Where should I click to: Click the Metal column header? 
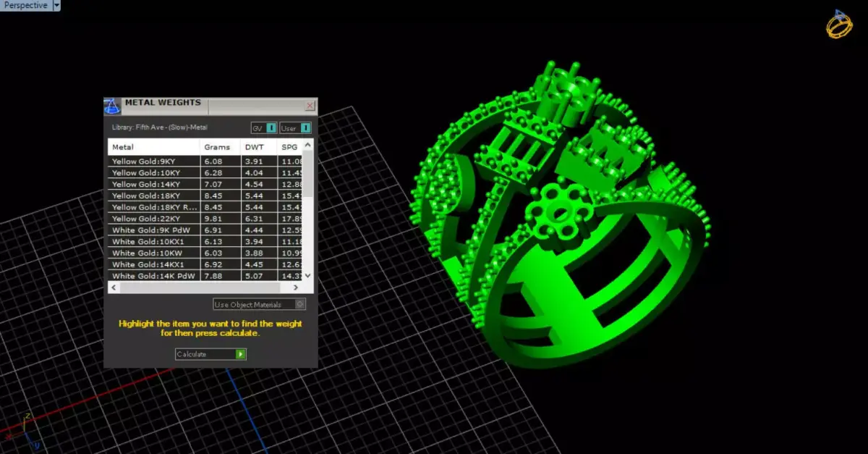(x=154, y=147)
